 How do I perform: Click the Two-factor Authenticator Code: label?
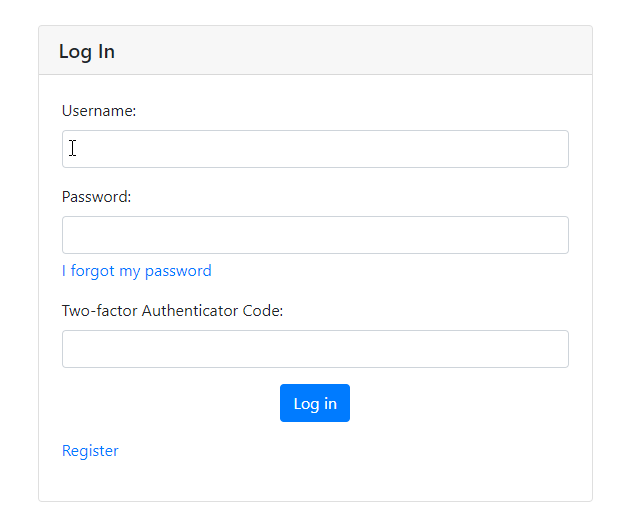tap(172, 311)
